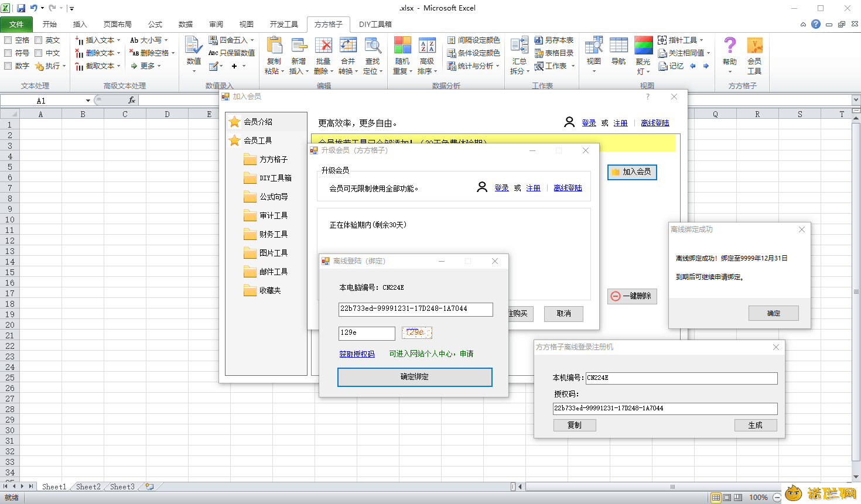Click the 确定绑定 confirm binding button

coord(415,377)
